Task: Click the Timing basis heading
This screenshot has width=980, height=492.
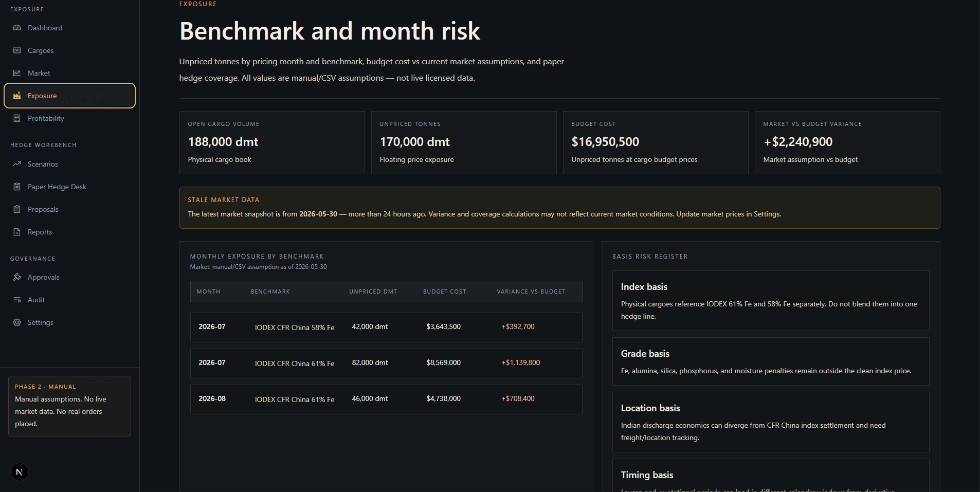Action: (647, 475)
